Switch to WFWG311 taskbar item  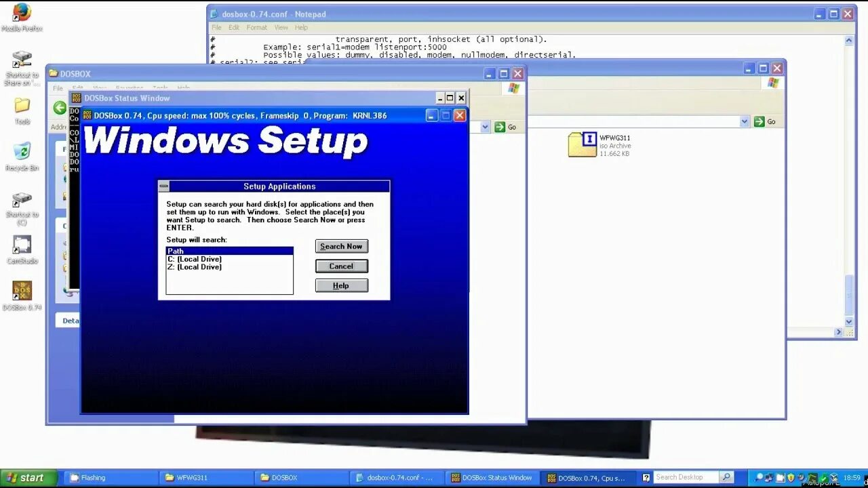[206, 478]
